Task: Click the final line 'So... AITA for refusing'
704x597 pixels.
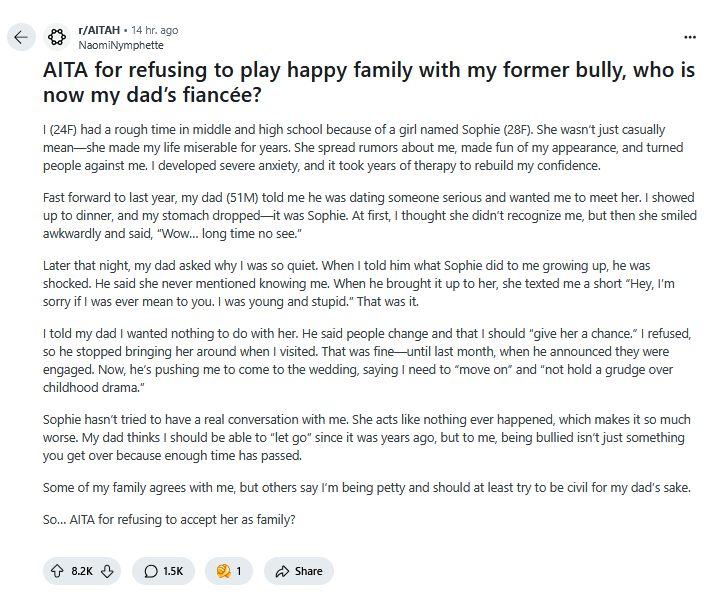Action: pos(169,519)
